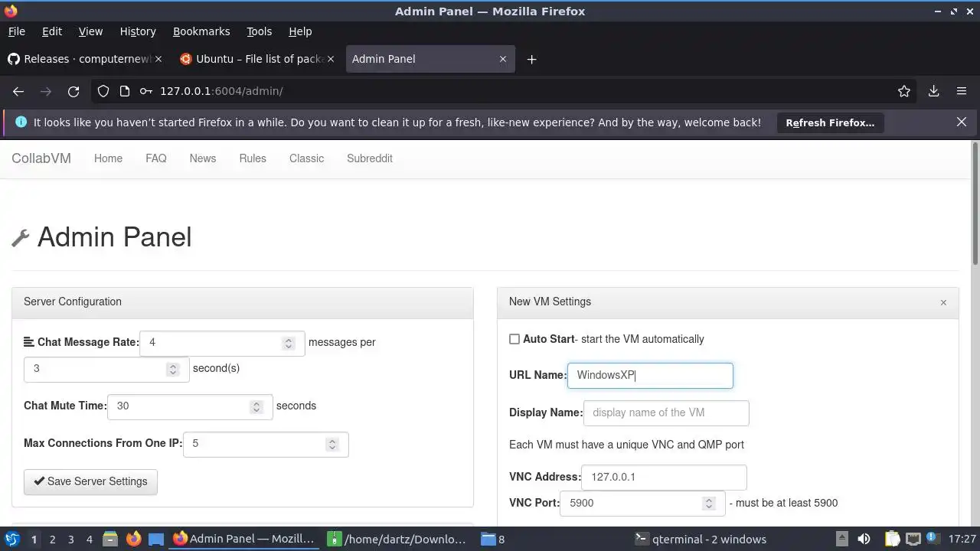This screenshot has height=551, width=980.
Task: Adjust Max Connections spinner arrows
Action: coord(332,445)
